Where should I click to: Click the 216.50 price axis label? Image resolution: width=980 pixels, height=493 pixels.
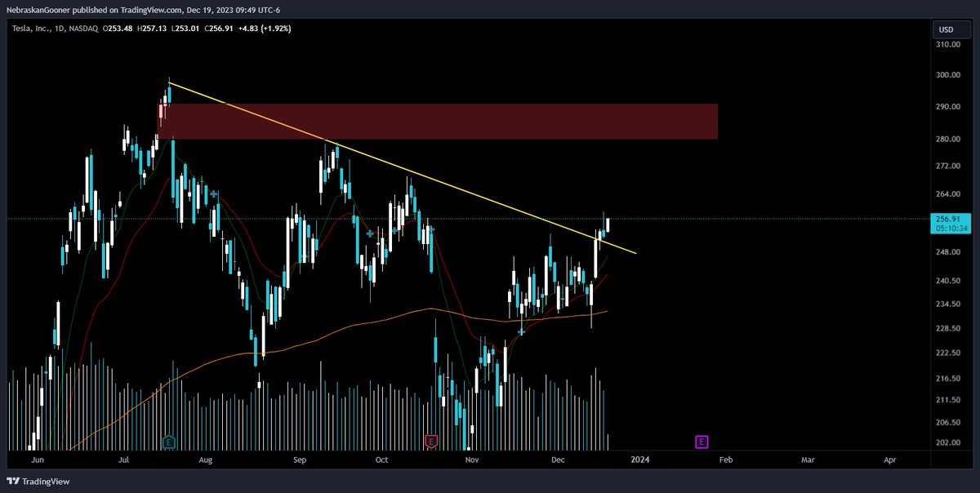(x=950, y=379)
